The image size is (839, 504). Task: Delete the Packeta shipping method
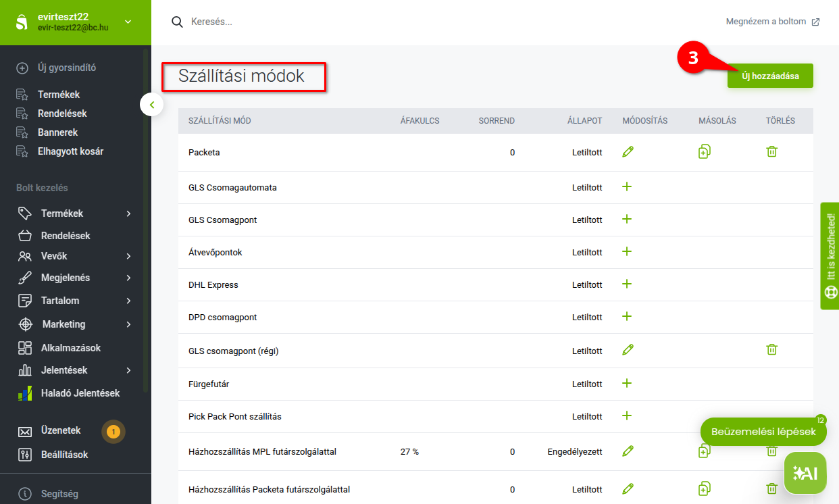[771, 152]
